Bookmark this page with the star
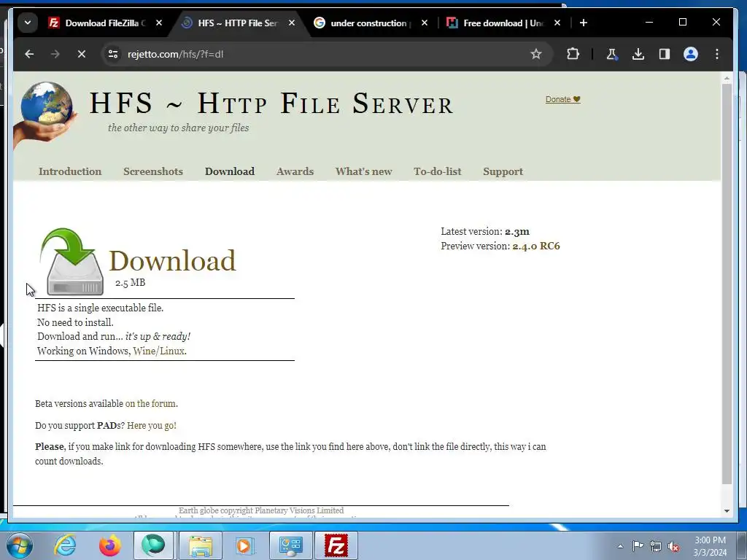Image resolution: width=747 pixels, height=560 pixels. point(536,54)
